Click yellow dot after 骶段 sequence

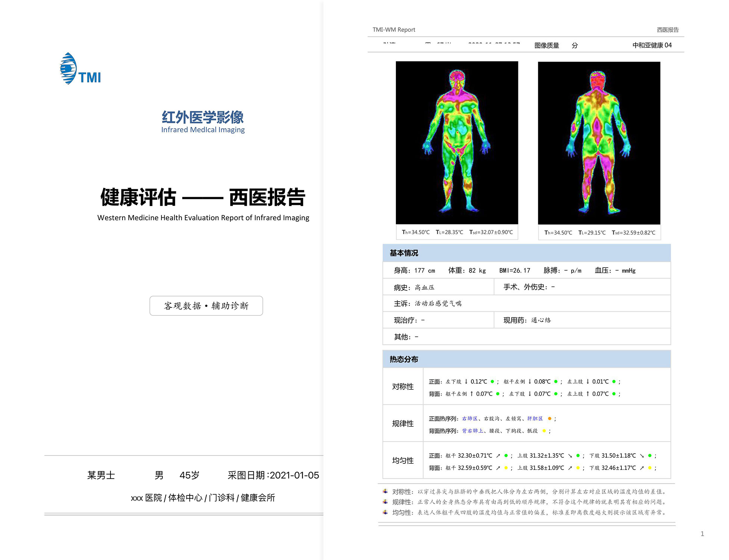(x=544, y=431)
